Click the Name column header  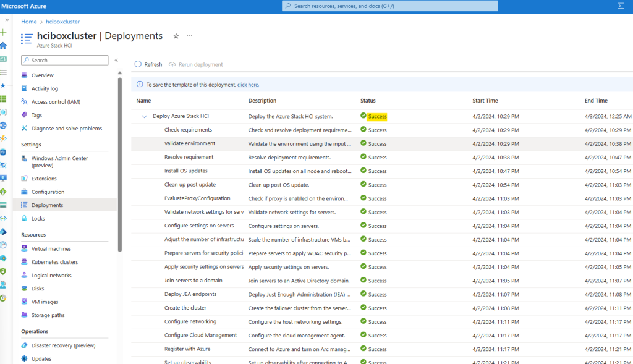pos(143,101)
